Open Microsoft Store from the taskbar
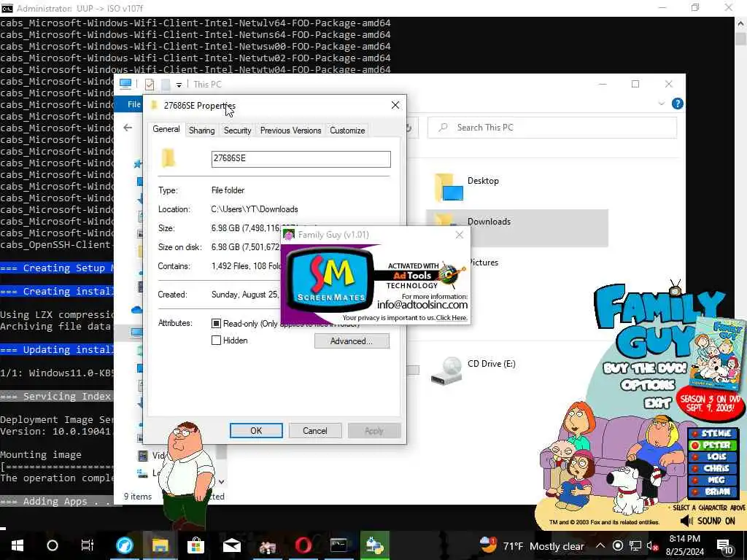 pyautogui.click(x=196, y=545)
